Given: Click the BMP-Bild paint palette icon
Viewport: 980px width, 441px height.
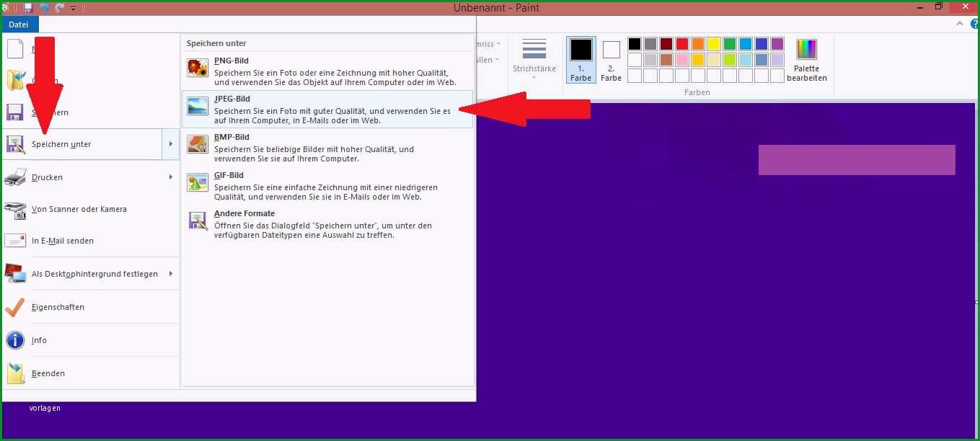Looking at the screenshot, I should coord(198,144).
